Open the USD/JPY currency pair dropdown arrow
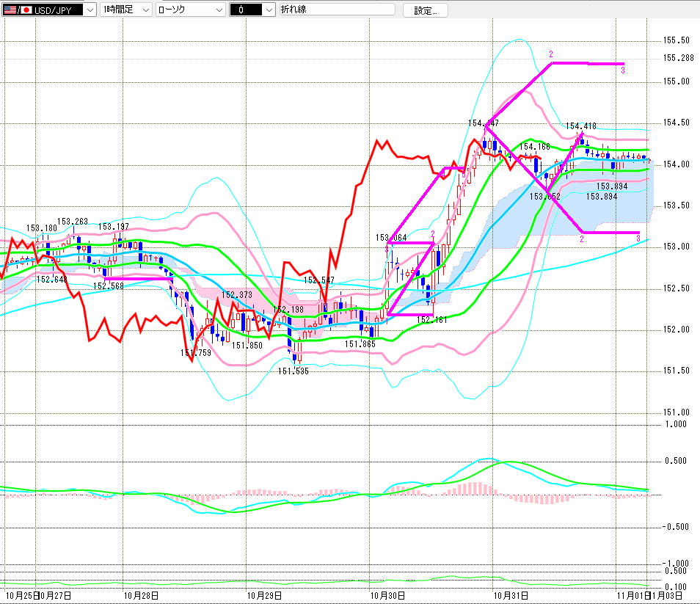Image resolution: width=700 pixels, height=604 pixels. click(90, 10)
